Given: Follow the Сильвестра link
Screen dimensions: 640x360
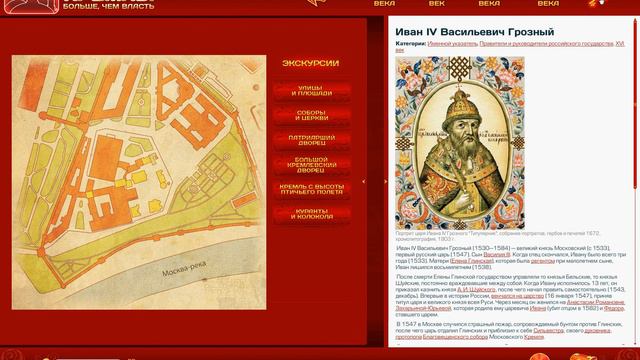Looking at the screenshot, I should [548, 331].
